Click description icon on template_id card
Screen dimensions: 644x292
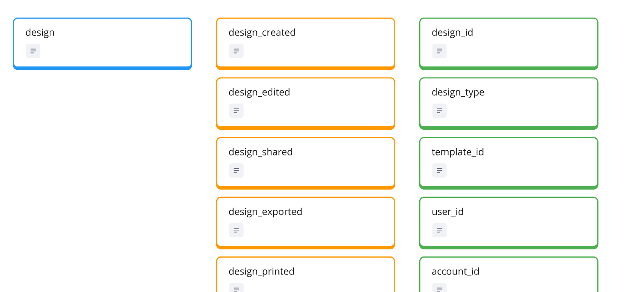(x=439, y=170)
